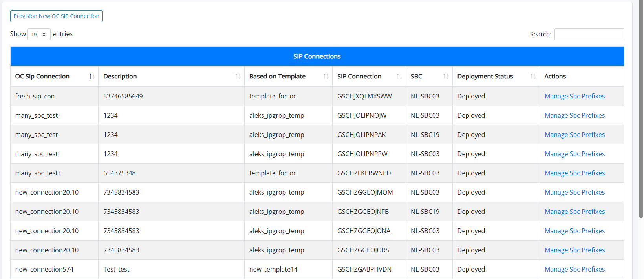Click the SBC column sort icon
The height and width of the screenshot is (279, 644).
click(446, 77)
